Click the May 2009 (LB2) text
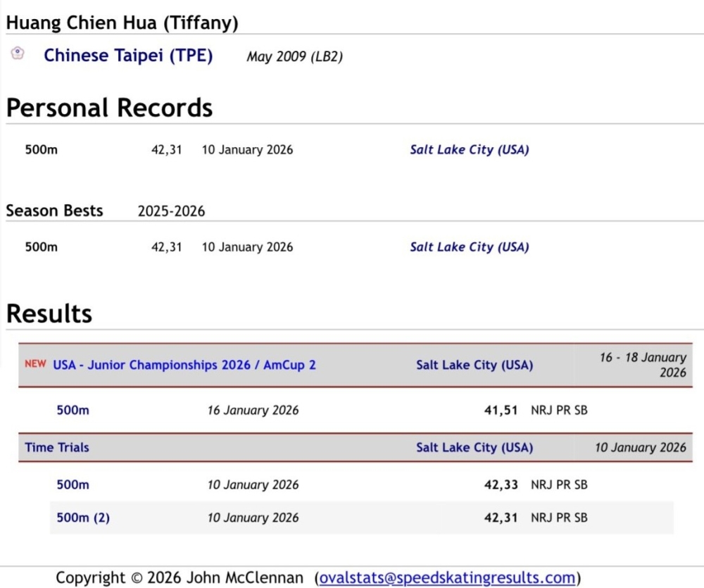 [294, 56]
